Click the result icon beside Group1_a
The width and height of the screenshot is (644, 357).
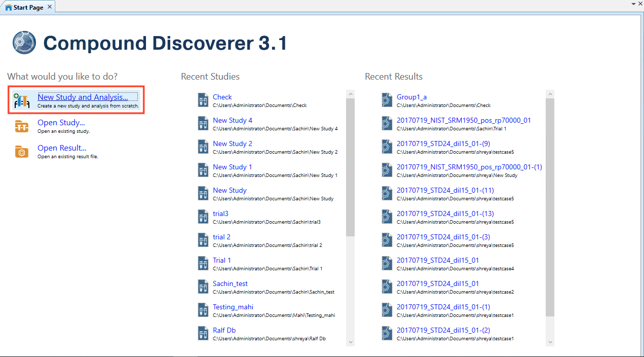pos(387,100)
